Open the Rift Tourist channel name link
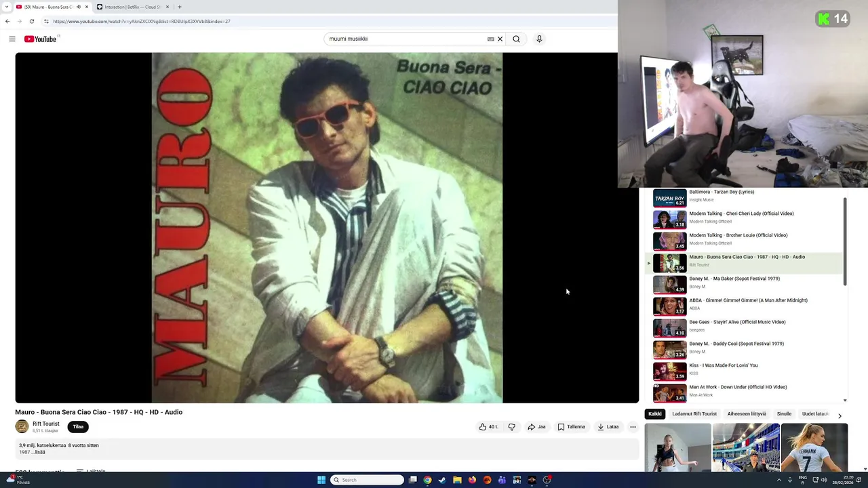 (46, 424)
